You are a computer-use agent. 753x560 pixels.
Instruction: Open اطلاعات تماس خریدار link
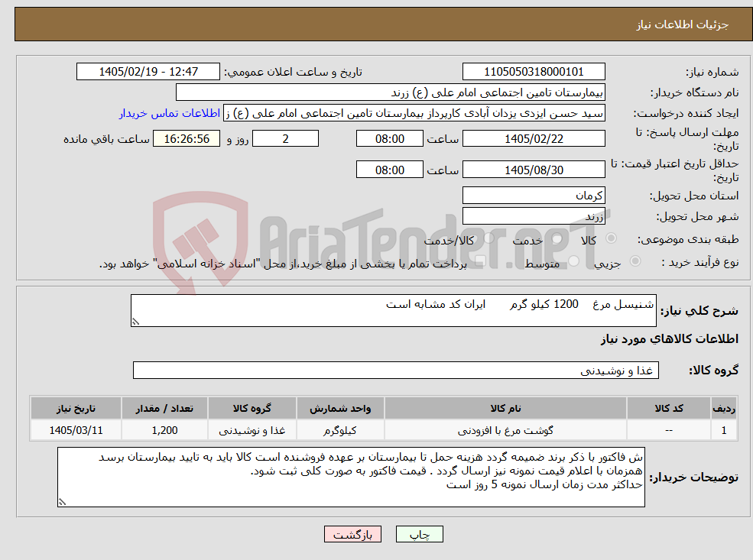click(x=170, y=113)
